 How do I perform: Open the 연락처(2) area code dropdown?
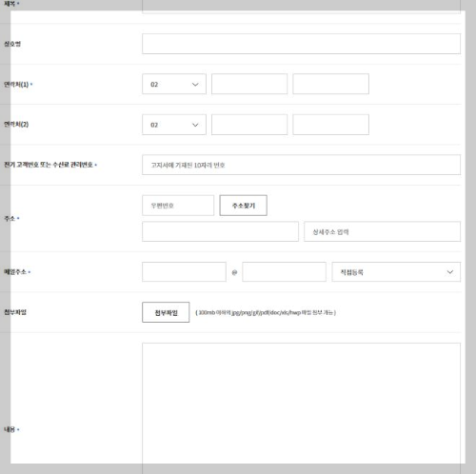click(x=174, y=125)
